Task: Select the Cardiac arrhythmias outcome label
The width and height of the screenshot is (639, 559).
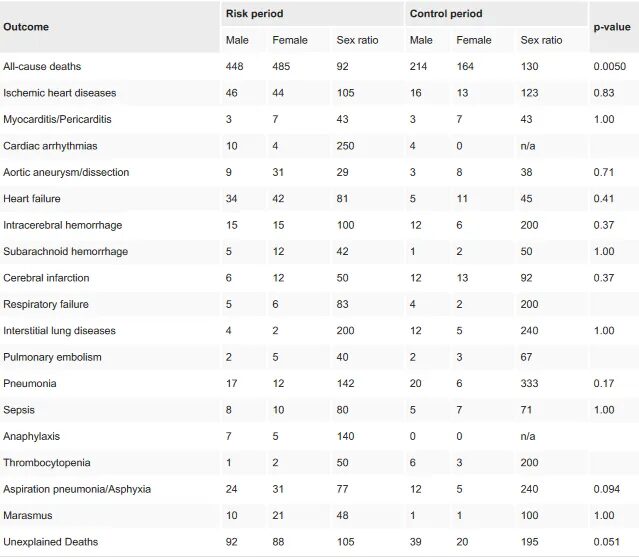Action: click(50, 146)
